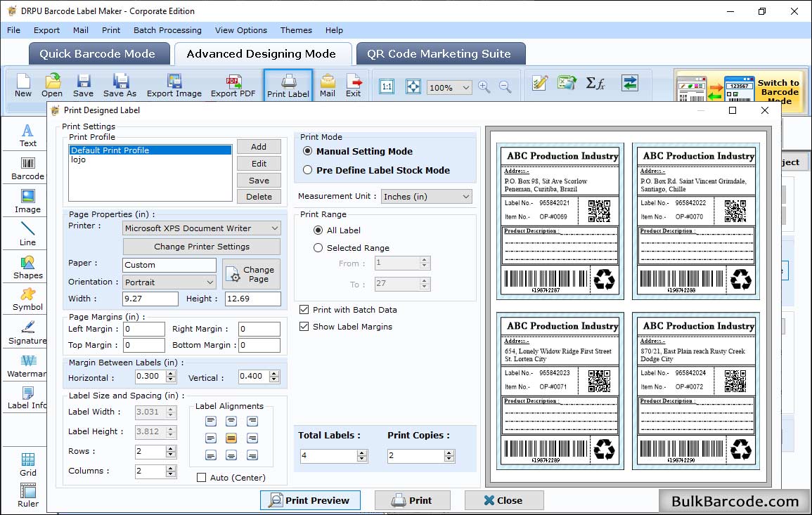
Task: Adjust the Horizontal margin spinner arrows
Action: (x=171, y=377)
